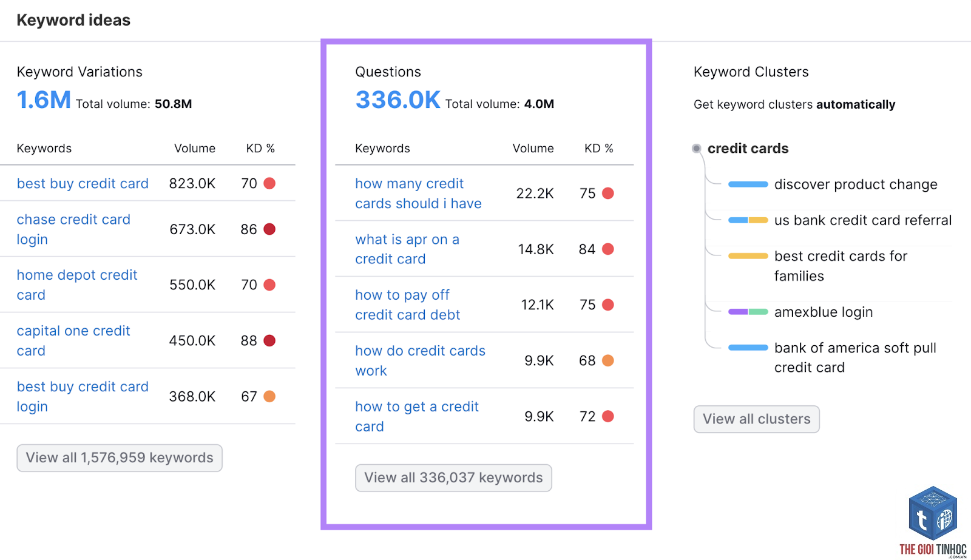Select 'best credit cards for families' cluster

(x=841, y=266)
